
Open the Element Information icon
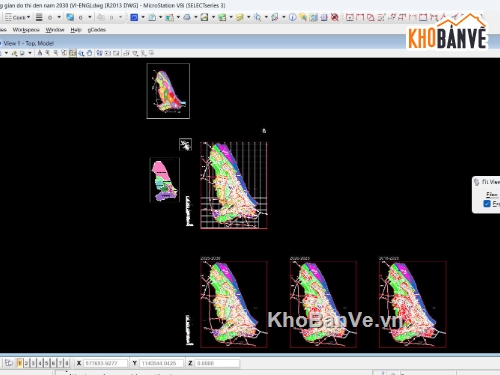click(292, 17)
